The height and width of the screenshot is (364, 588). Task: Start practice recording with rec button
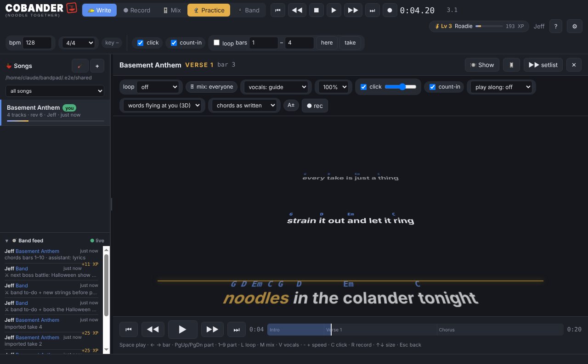tap(315, 106)
